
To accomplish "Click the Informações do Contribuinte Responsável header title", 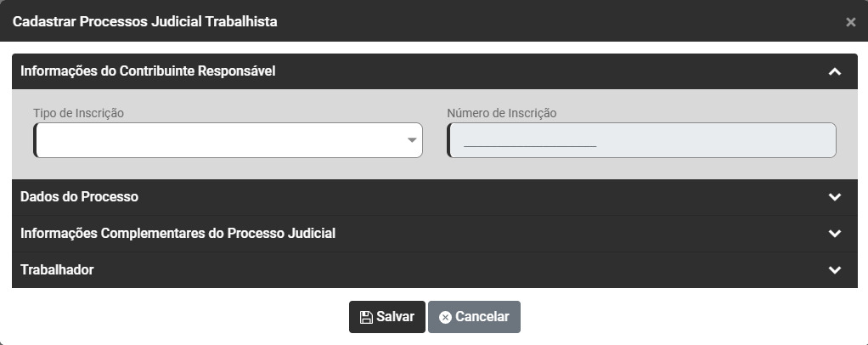I will click(148, 71).
